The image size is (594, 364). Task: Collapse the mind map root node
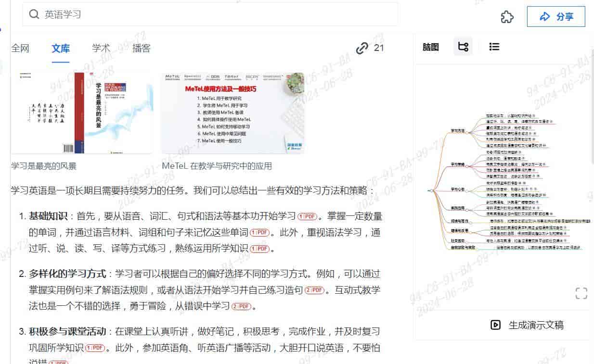(432, 191)
